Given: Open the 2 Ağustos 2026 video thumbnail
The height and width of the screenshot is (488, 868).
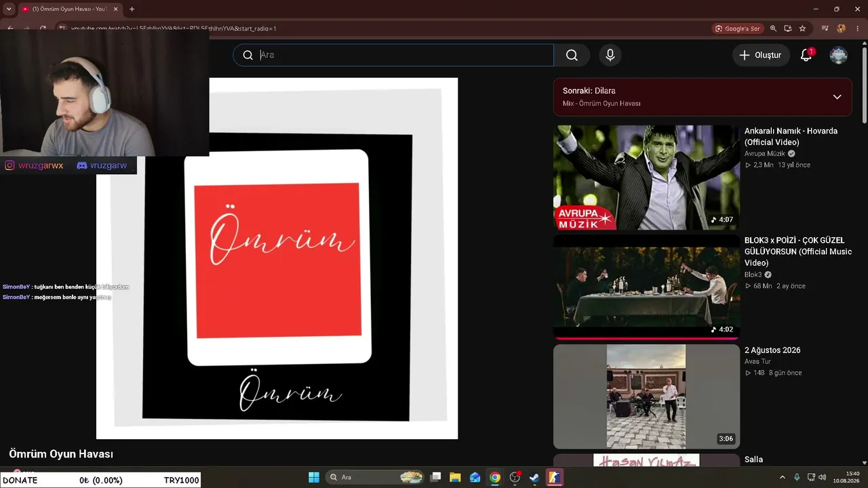Looking at the screenshot, I should 646,396.
